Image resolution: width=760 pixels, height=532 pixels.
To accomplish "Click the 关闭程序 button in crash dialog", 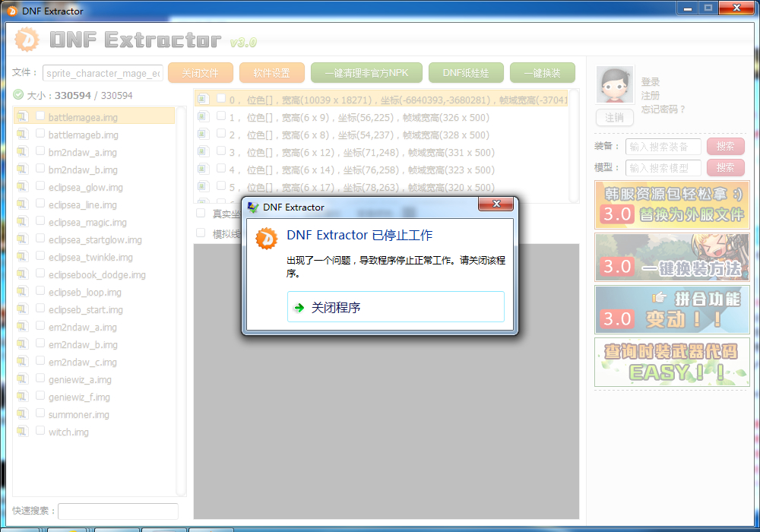I will (395, 307).
